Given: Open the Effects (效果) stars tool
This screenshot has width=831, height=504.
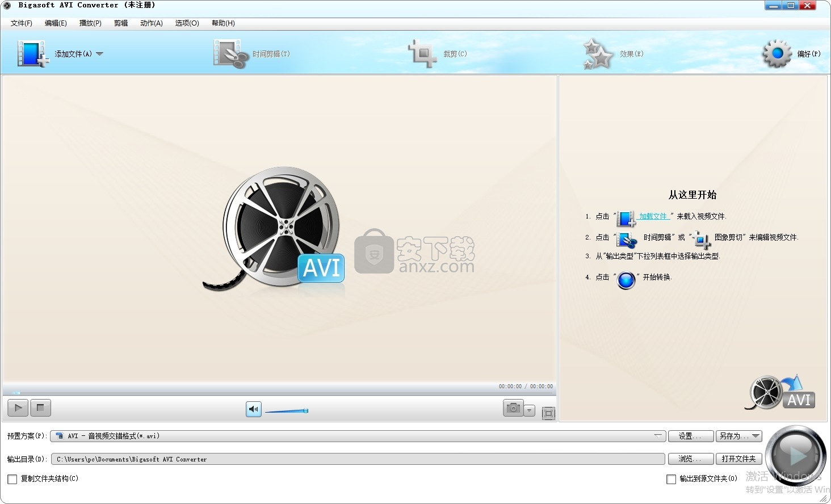Looking at the screenshot, I should coord(614,54).
